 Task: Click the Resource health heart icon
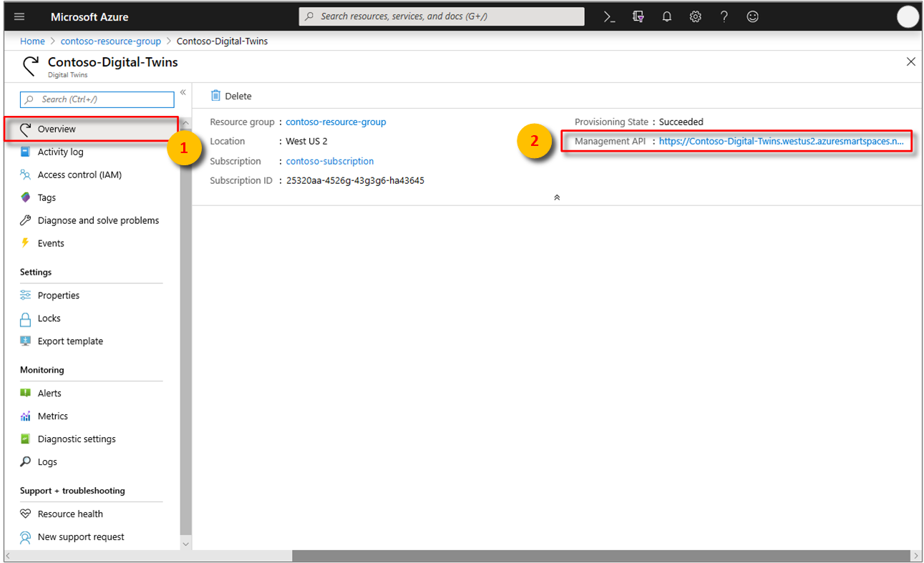26,514
